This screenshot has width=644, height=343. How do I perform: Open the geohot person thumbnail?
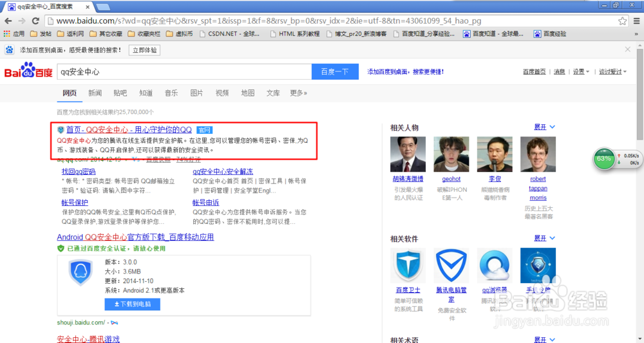451,154
